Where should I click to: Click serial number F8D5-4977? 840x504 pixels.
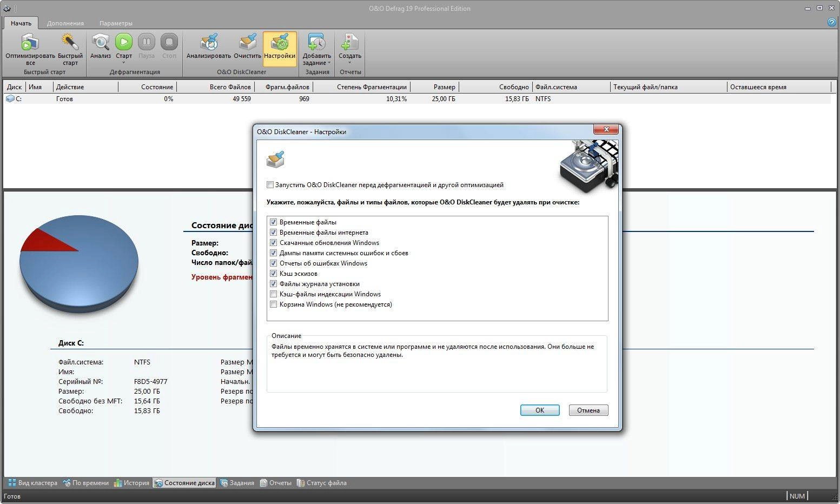click(x=151, y=382)
